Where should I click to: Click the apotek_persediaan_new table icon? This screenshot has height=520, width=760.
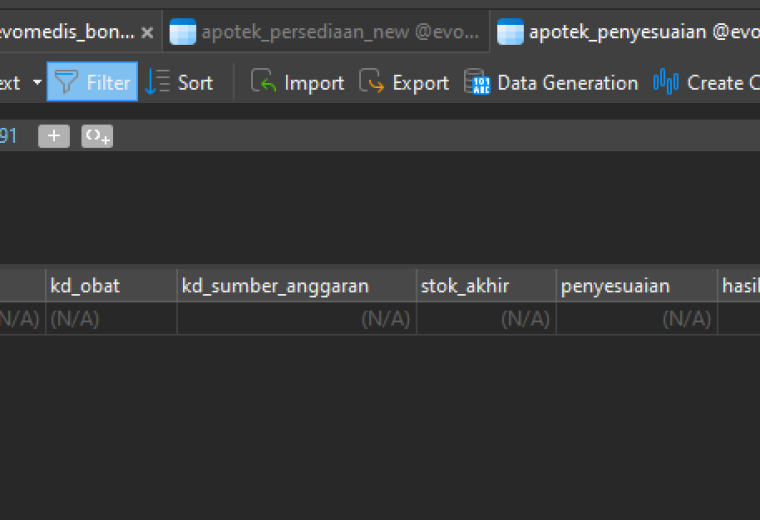click(x=183, y=32)
